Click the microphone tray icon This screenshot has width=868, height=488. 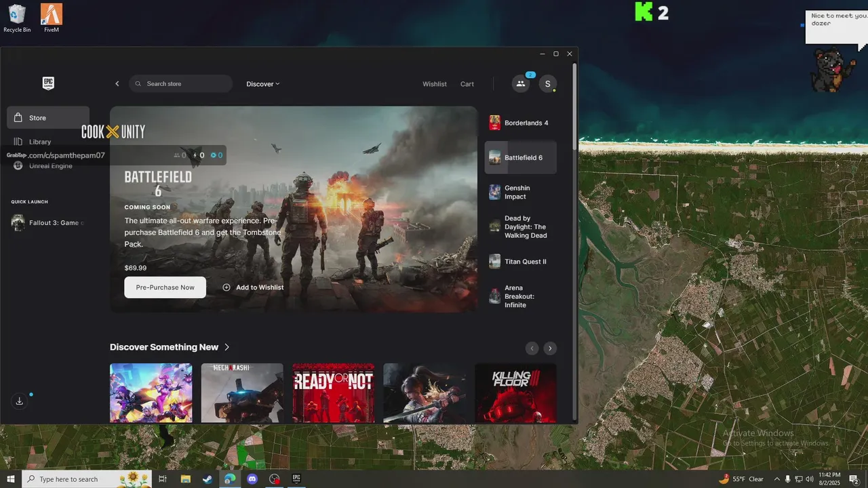tap(787, 479)
